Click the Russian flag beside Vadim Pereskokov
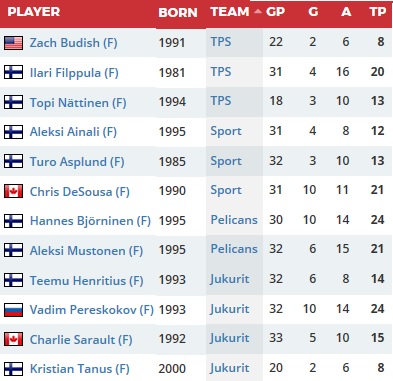 click(x=13, y=310)
